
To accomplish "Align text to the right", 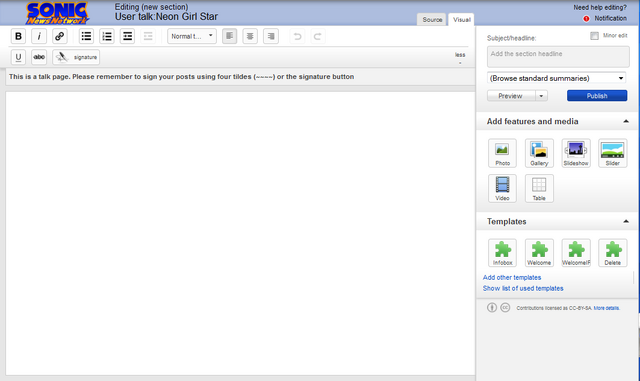I will point(271,36).
